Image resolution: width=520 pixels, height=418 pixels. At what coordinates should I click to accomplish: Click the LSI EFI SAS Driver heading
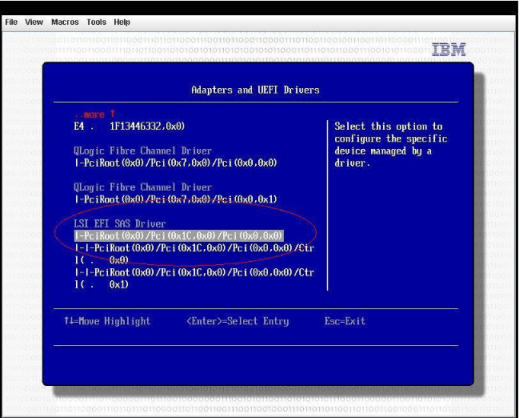click(x=120, y=224)
